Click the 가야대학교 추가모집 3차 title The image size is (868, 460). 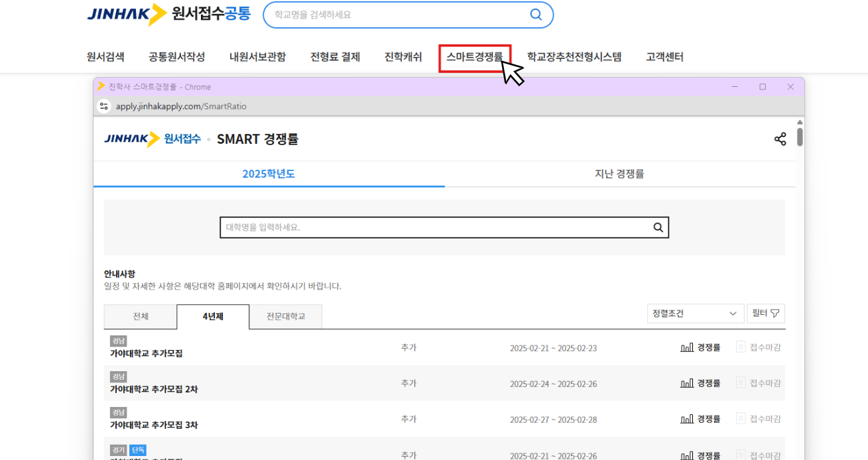click(154, 425)
